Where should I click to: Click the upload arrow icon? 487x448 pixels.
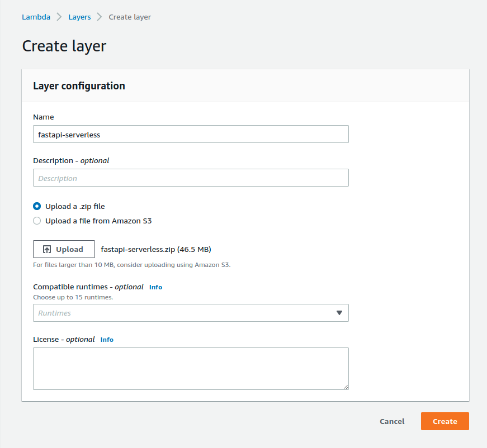point(47,249)
